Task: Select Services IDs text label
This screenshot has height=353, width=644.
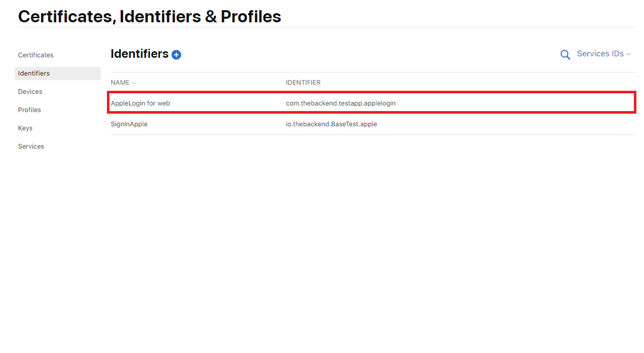Action: 600,54
